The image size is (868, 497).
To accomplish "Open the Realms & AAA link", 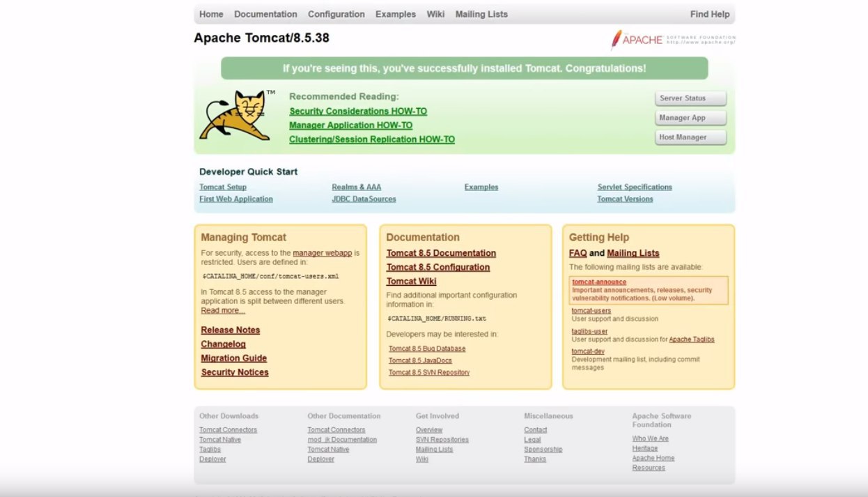I will point(357,187).
